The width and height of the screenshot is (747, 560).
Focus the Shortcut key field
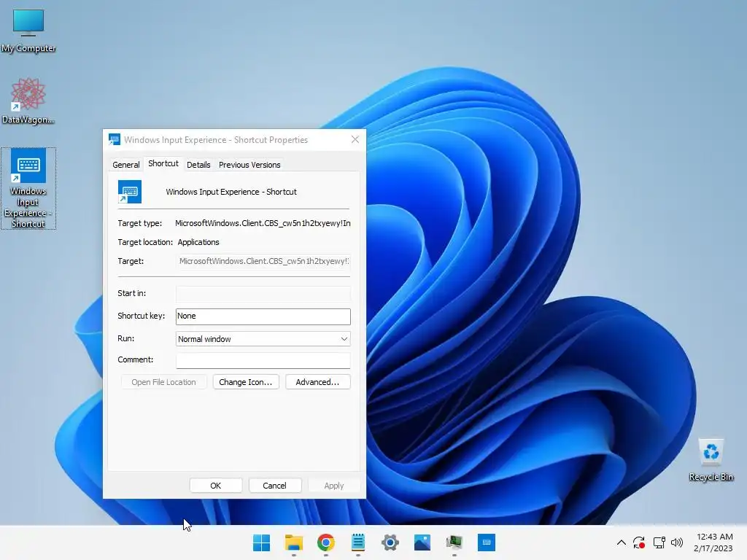click(263, 316)
